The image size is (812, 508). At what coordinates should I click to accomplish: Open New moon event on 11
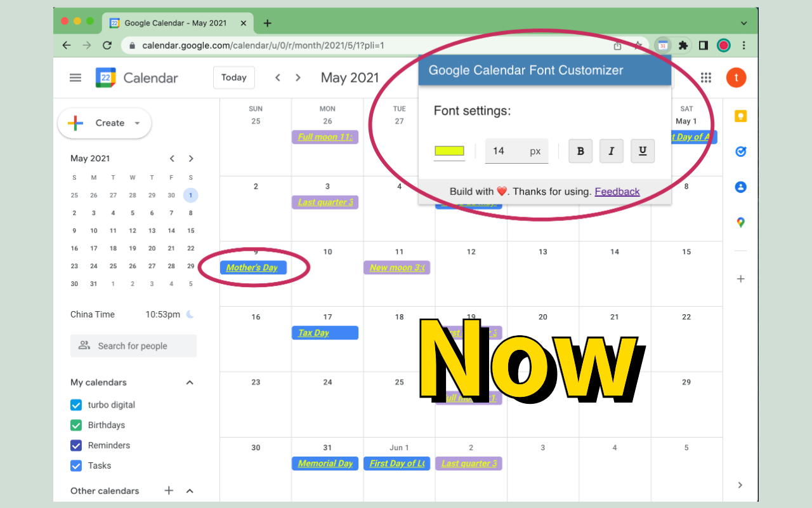pyautogui.click(x=396, y=267)
